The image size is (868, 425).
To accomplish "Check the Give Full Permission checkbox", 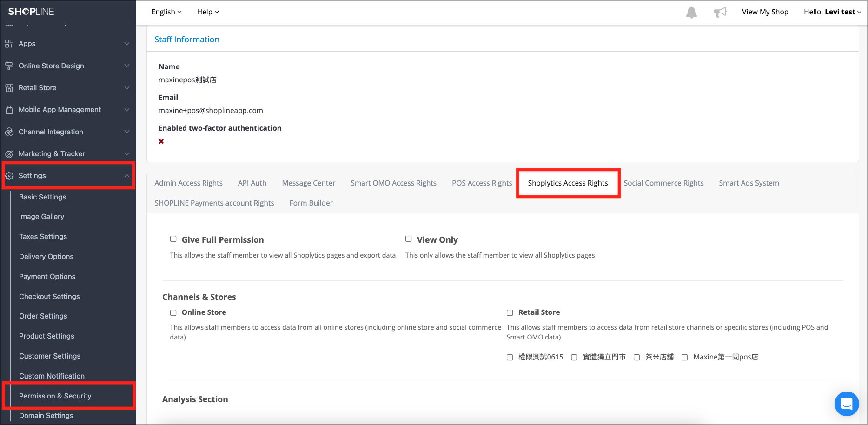I will 173,239.
